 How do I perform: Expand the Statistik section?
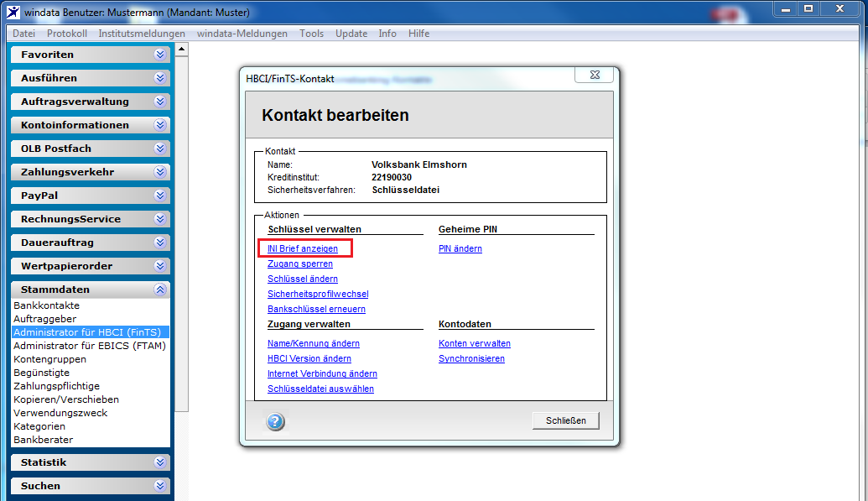pos(91,462)
